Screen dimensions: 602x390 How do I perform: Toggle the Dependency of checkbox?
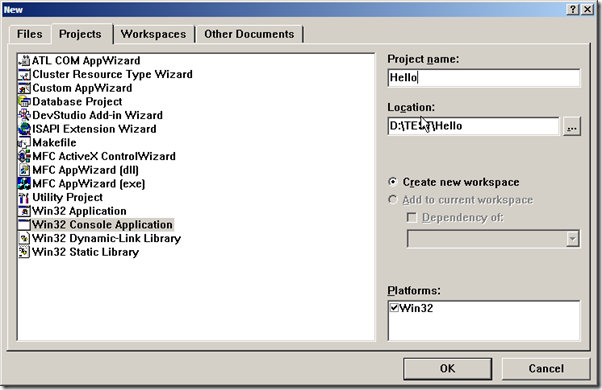pos(412,218)
